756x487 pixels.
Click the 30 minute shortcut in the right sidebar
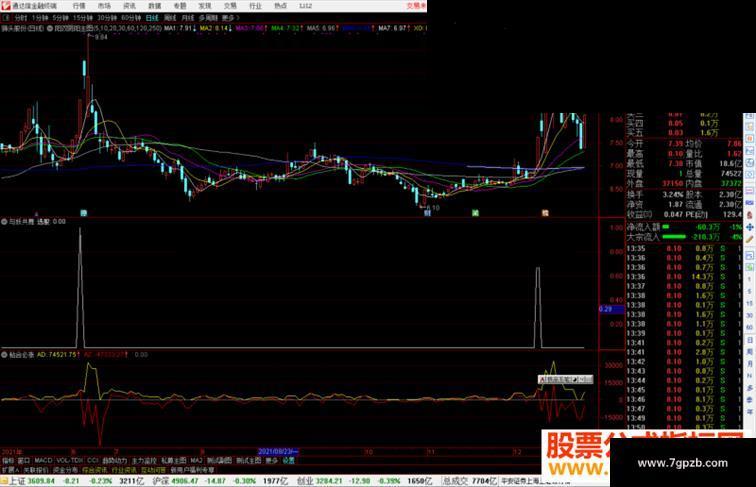(749, 315)
